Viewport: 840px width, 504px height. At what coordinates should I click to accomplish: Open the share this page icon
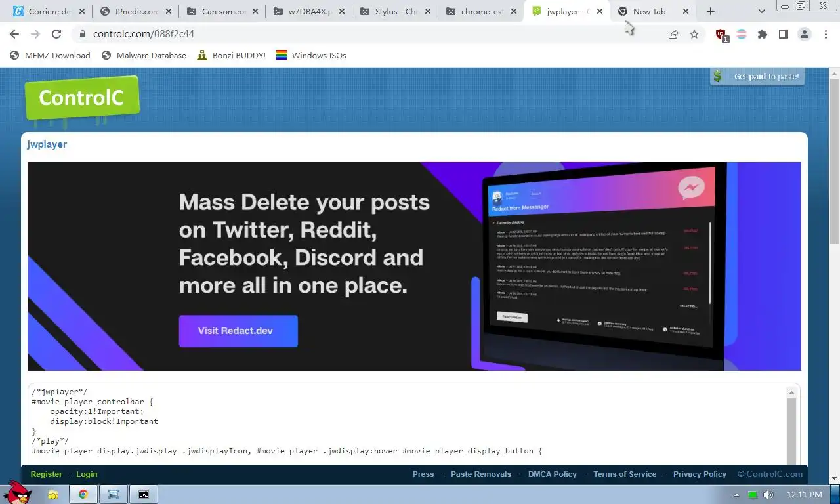[x=673, y=34]
